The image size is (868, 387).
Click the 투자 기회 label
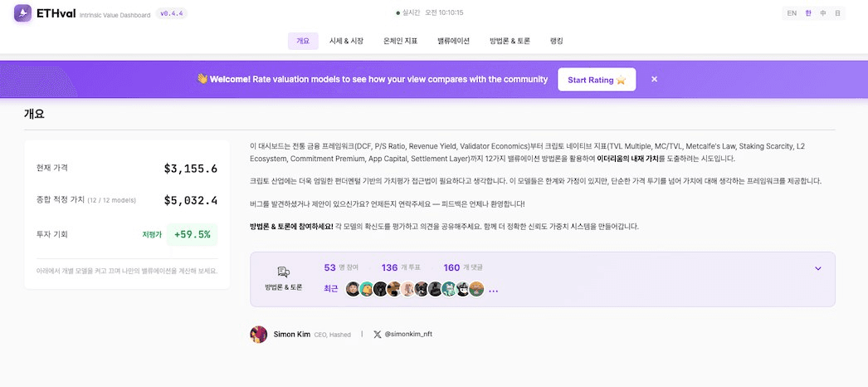pos(52,235)
